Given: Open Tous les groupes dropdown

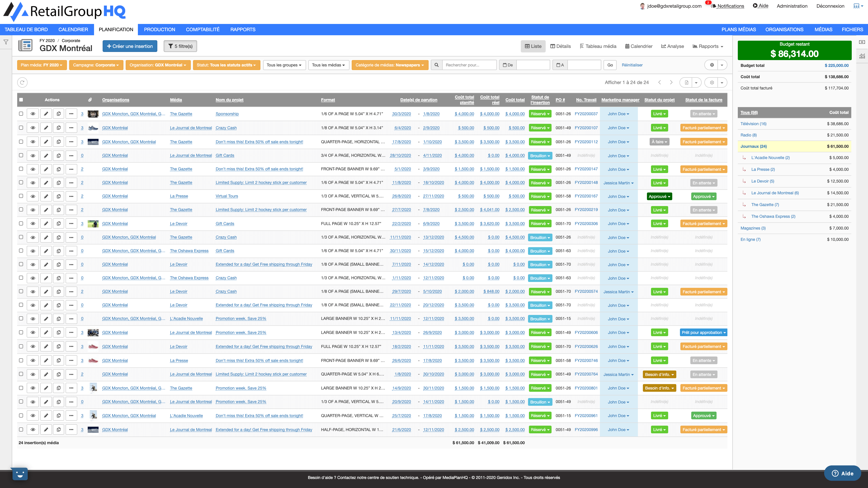Looking at the screenshot, I should pyautogui.click(x=284, y=65).
